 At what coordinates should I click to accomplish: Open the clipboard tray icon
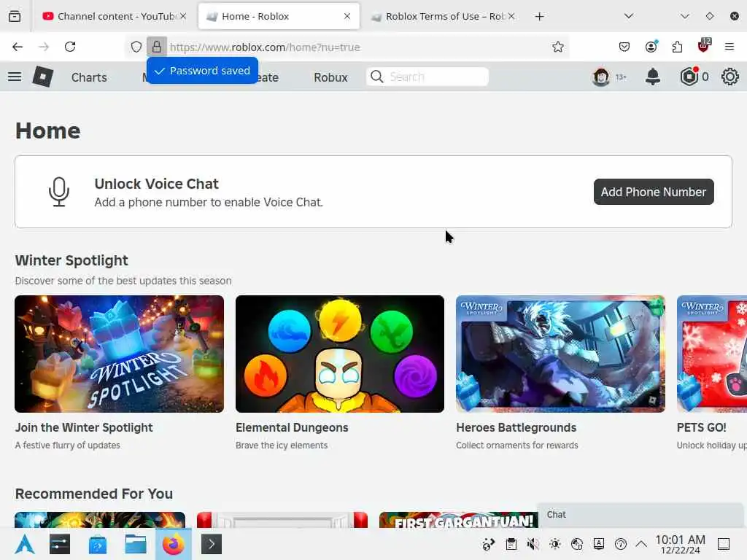tap(511, 544)
